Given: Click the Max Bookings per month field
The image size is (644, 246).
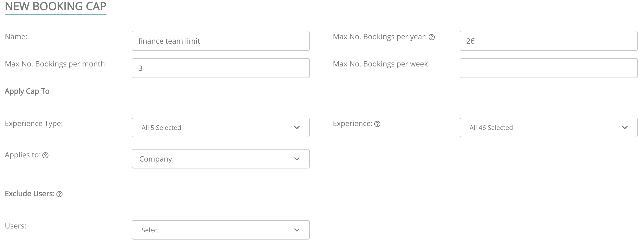Looking at the screenshot, I should (x=221, y=68).
